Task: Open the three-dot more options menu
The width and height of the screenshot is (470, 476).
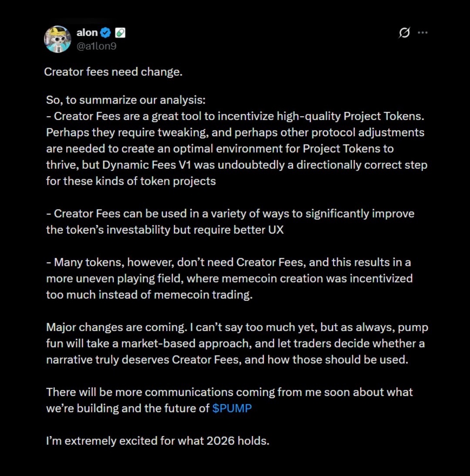Action: [x=423, y=33]
